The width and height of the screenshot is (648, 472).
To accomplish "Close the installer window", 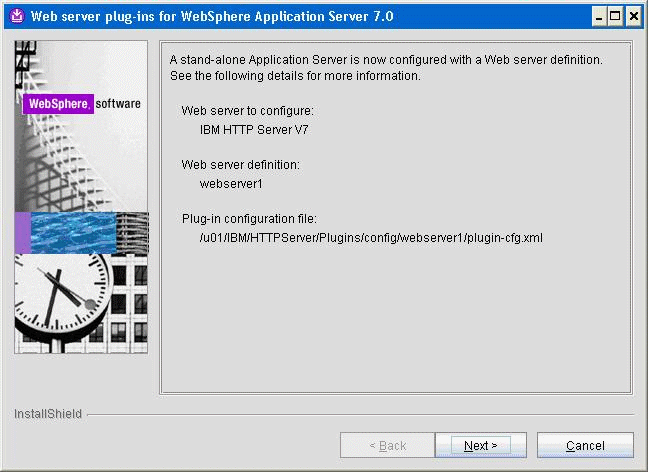I will pyautogui.click(x=633, y=16).
